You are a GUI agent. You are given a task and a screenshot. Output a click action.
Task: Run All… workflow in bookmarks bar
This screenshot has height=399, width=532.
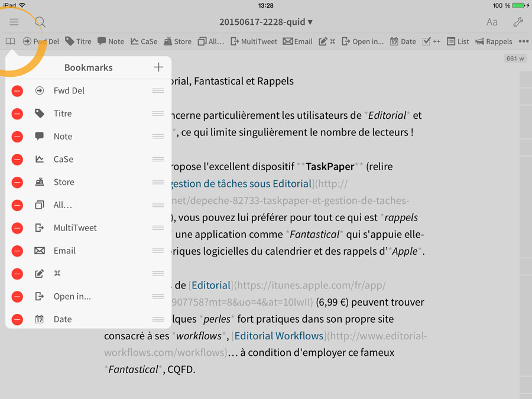(210, 41)
